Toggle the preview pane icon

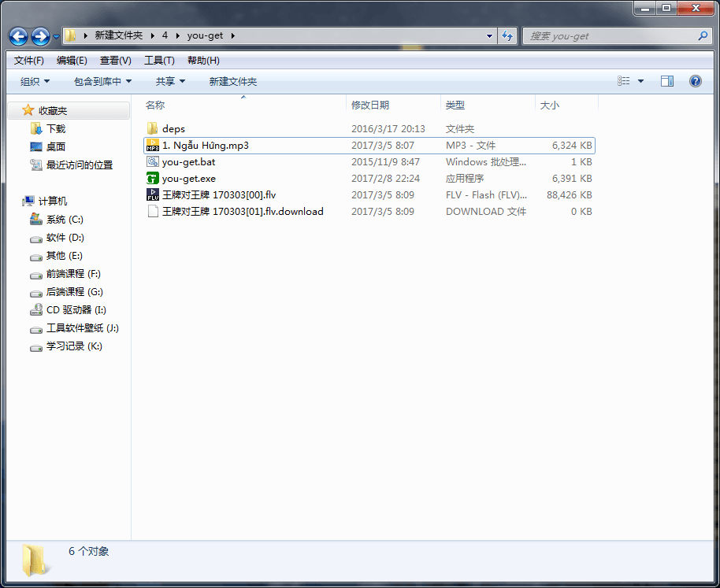[x=667, y=81]
